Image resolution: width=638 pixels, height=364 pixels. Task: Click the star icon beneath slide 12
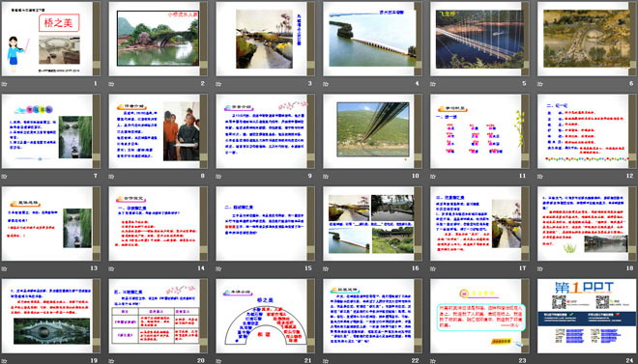pos(540,177)
